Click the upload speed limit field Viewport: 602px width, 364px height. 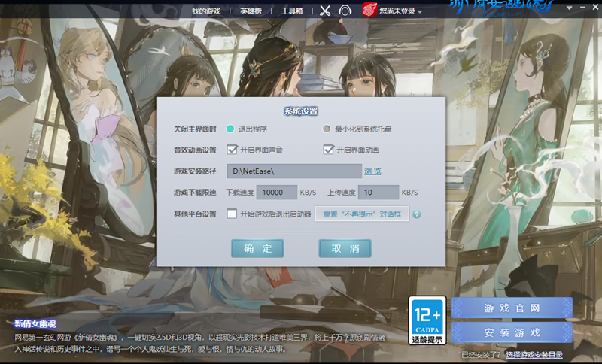379,193
